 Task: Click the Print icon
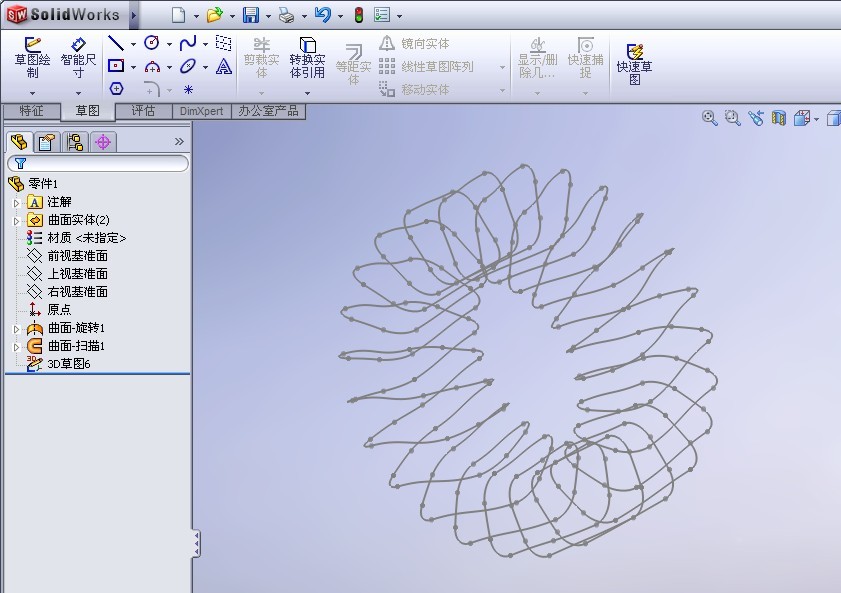click(286, 16)
